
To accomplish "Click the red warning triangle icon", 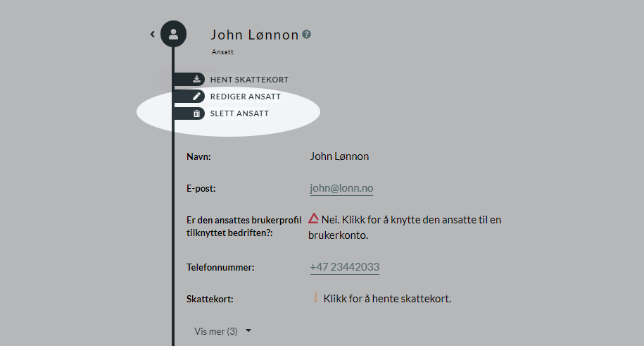I will click(x=313, y=218).
